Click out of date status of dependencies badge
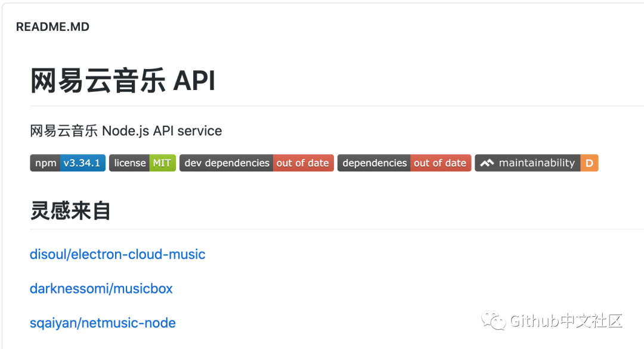The height and width of the screenshot is (349, 644). tap(440, 163)
